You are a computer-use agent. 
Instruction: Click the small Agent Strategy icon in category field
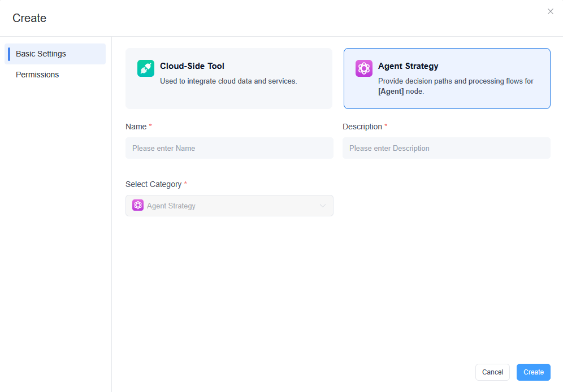(138, 205)
